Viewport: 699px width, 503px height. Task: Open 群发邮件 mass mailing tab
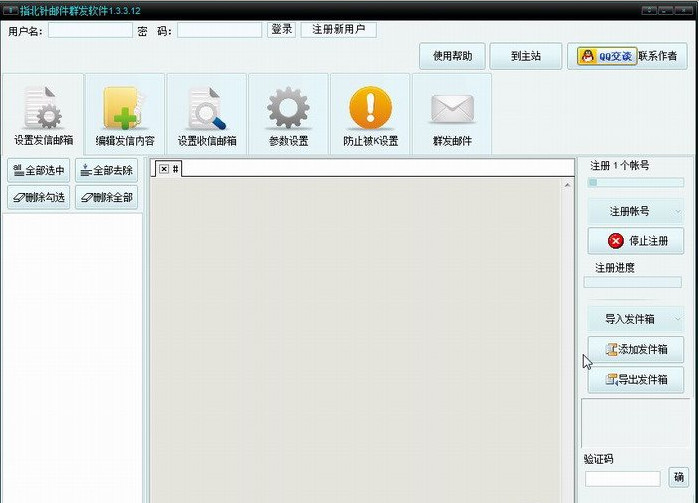452,115
